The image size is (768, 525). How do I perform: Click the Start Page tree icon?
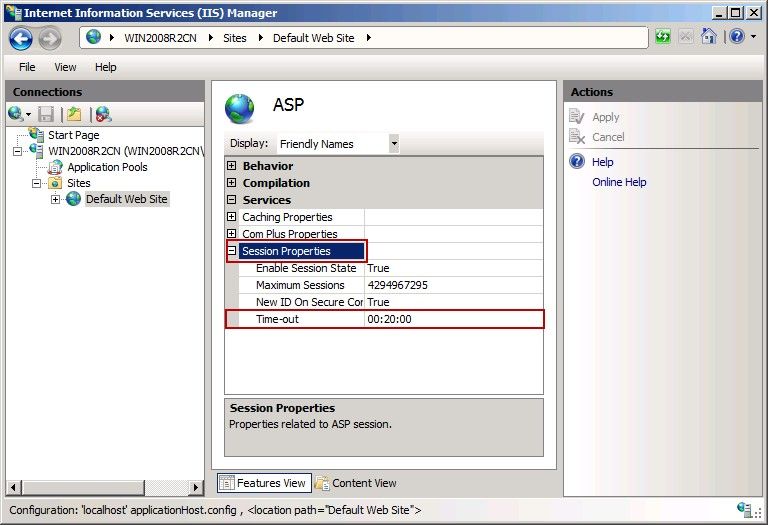click(36, 134)
